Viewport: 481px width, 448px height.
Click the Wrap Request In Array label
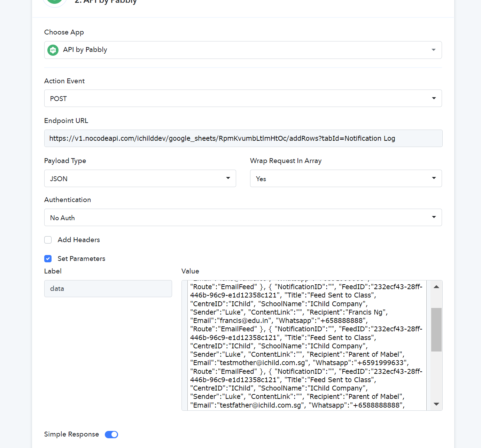(286, 161)
